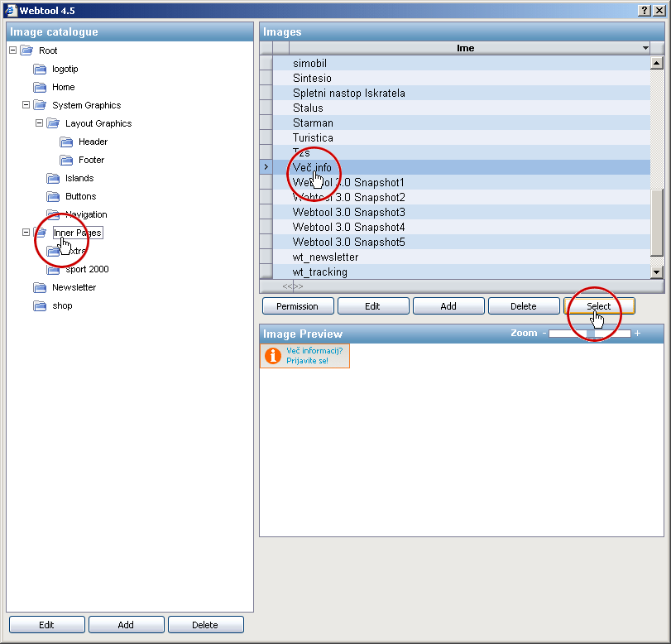Click the shop folder icon
Viewport: 671px width, 644px height.
[40, 305]
